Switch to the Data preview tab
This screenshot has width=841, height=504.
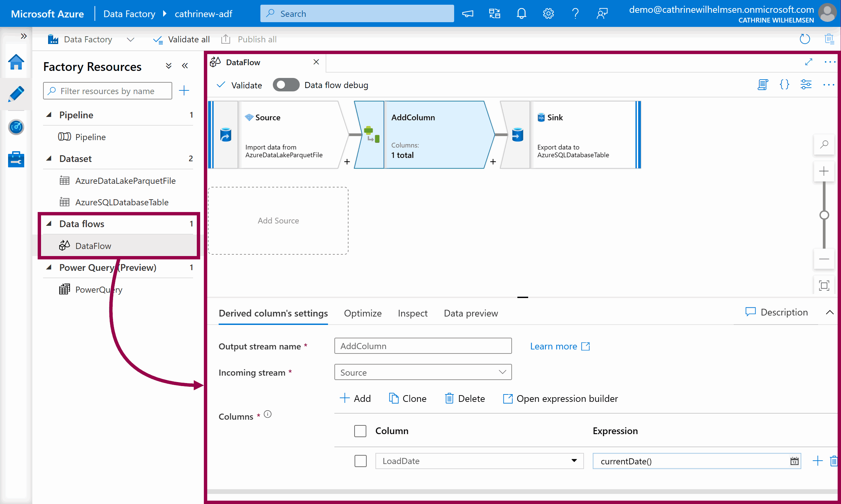(471, 313)
